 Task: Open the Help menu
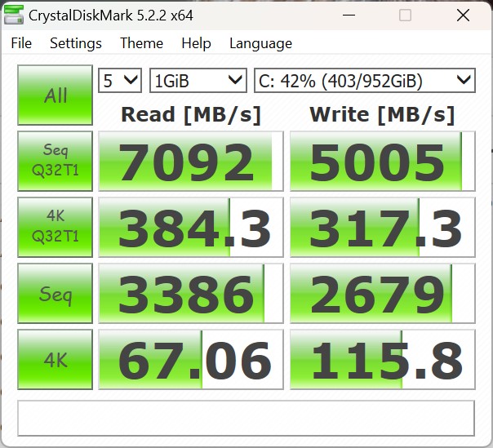(x=196, y=43)
